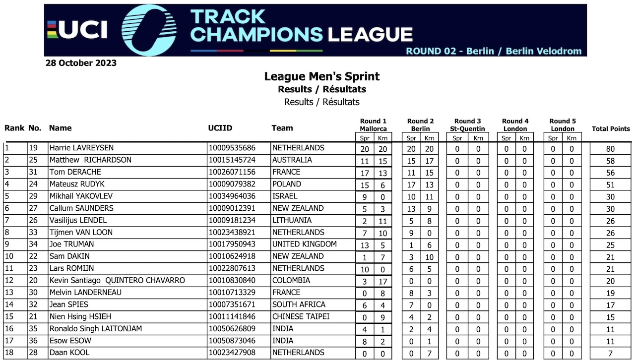Screen dimensions: 635x364
Task: Click the UCIID column header
Action: pyautogui.click(x=220, y=128)
